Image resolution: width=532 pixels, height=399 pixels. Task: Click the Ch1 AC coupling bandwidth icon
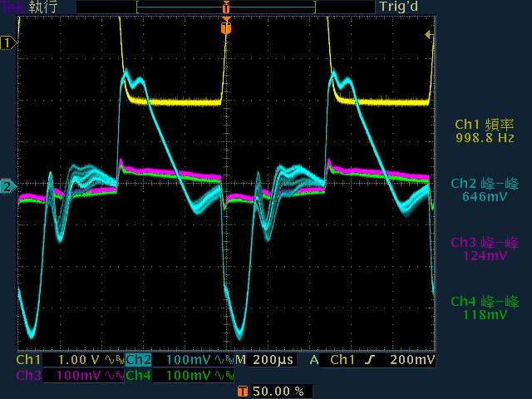click(114, 360)
